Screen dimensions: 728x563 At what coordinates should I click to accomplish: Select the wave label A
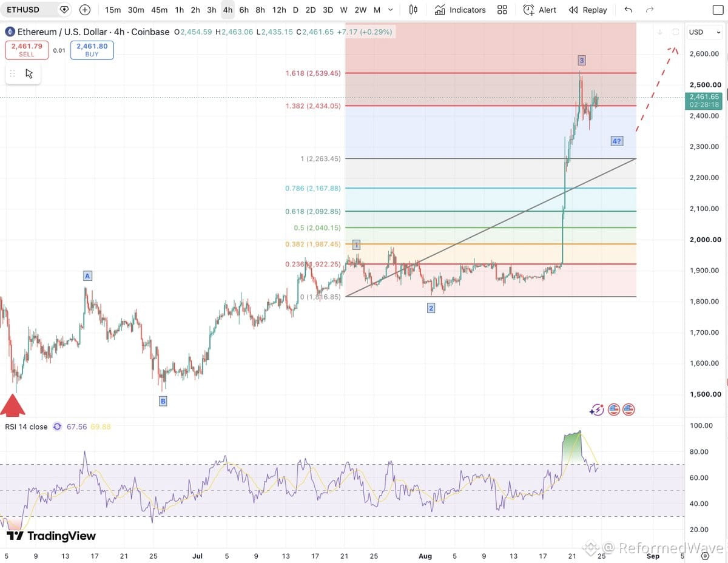pyautogui.click(x=87, y=276)
